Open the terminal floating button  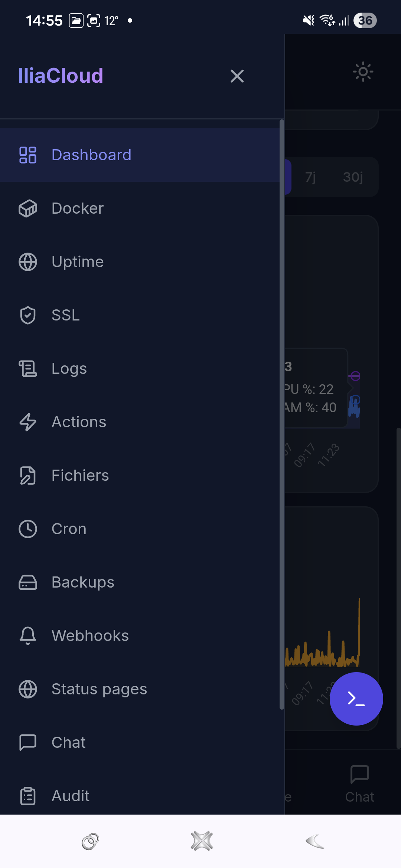[x=356, y=699]
